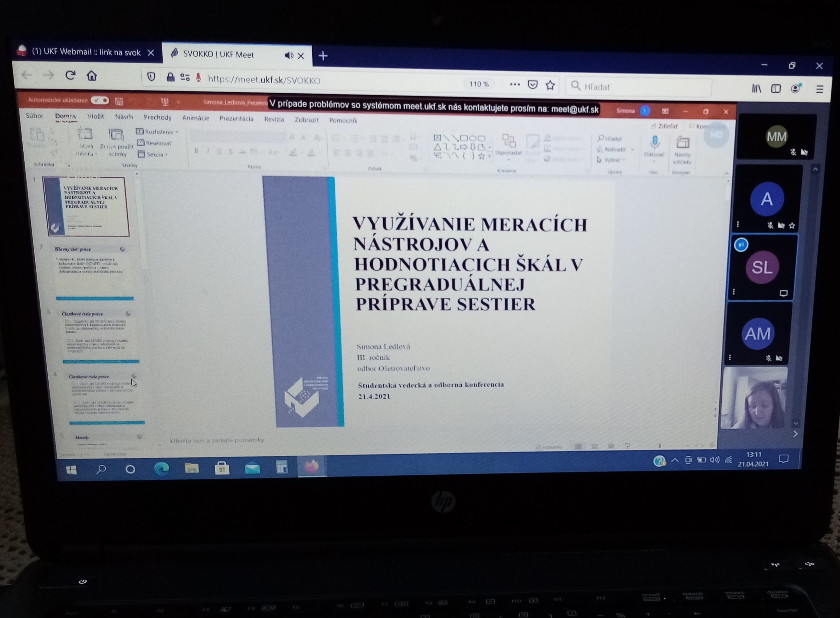Click the Firefox zoom level 110 %

click(479, 84)
